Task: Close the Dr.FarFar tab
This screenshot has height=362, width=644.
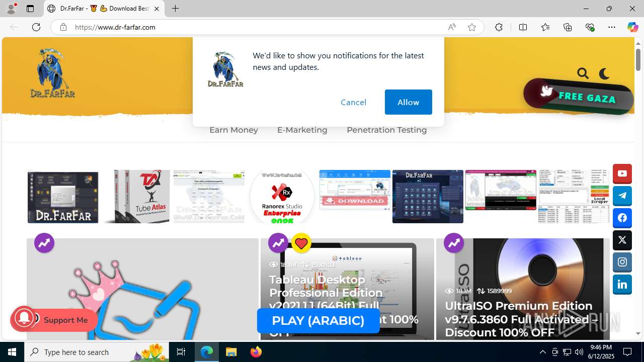Action: point(156,9)
